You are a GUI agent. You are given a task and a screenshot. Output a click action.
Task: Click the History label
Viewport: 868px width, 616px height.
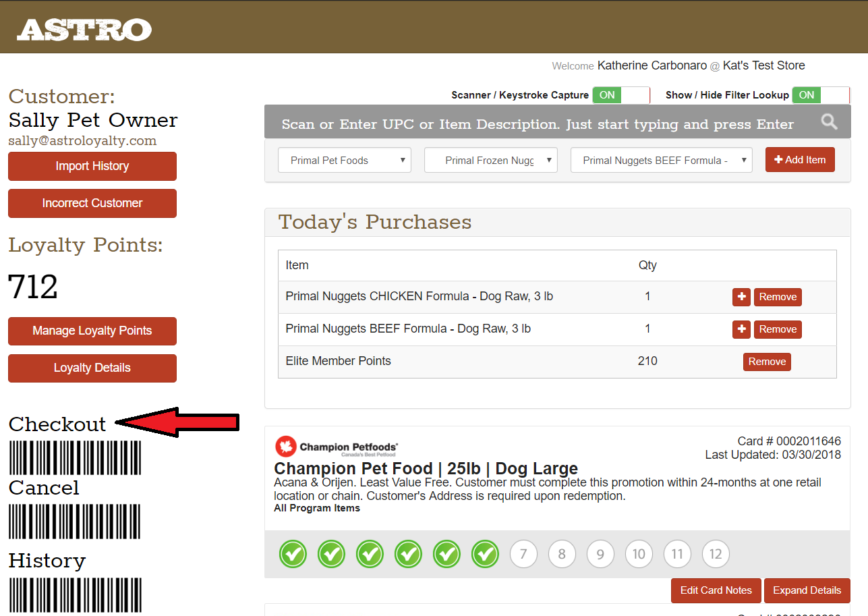[47, 561]
